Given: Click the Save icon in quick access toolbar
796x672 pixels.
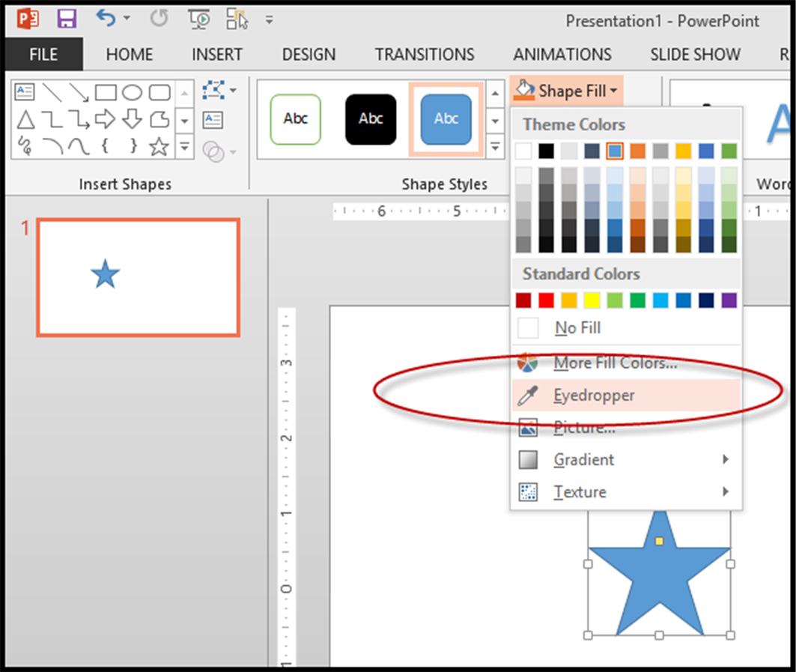Looking at the screenshot, I should (x=67, y=19).
